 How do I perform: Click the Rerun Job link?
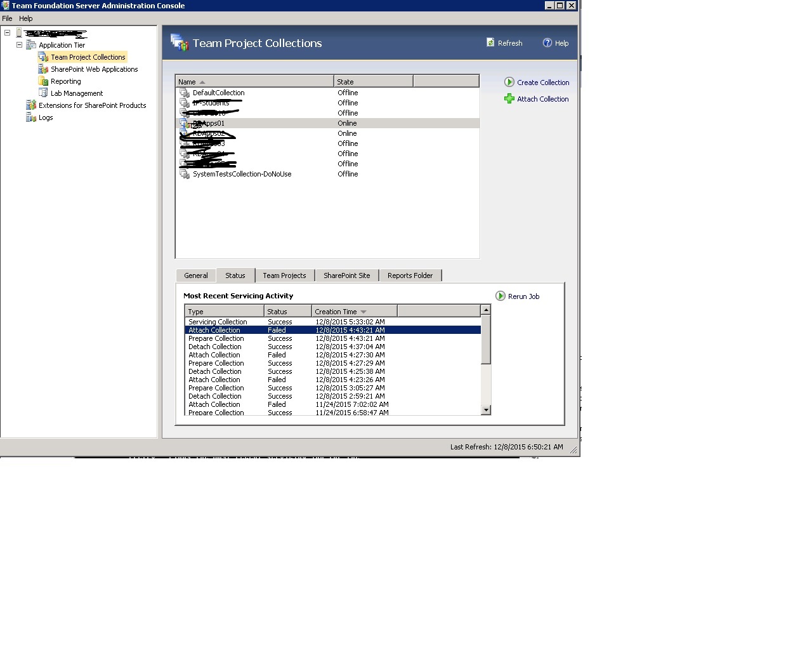tap(524, 296)
